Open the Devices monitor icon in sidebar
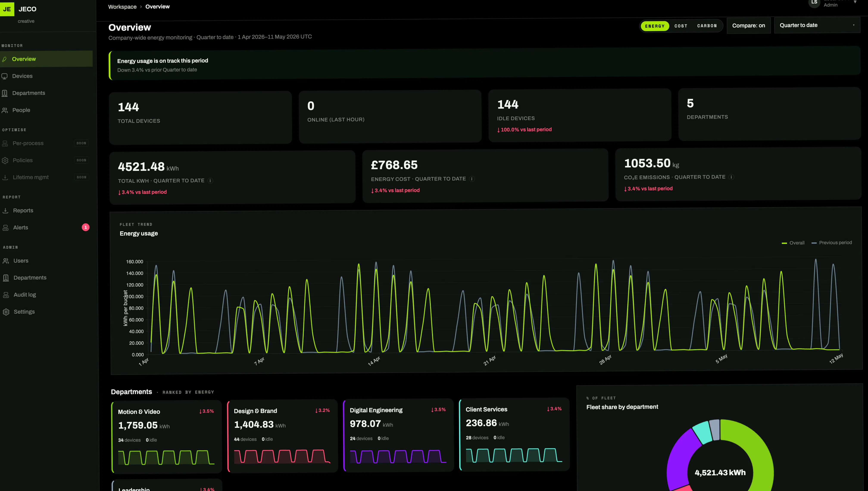Screen dimensions: 868x491 pyautogui.click(x=5, y=76)
